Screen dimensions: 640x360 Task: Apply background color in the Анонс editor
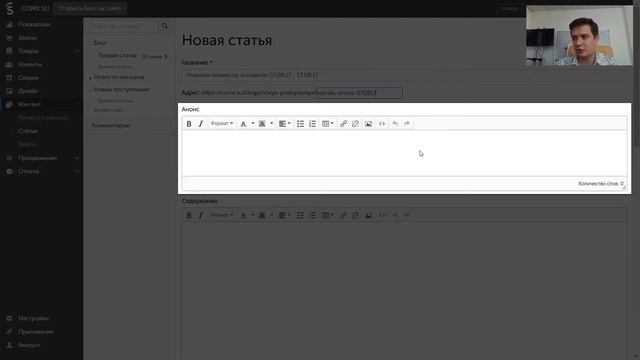coord(262,124)
